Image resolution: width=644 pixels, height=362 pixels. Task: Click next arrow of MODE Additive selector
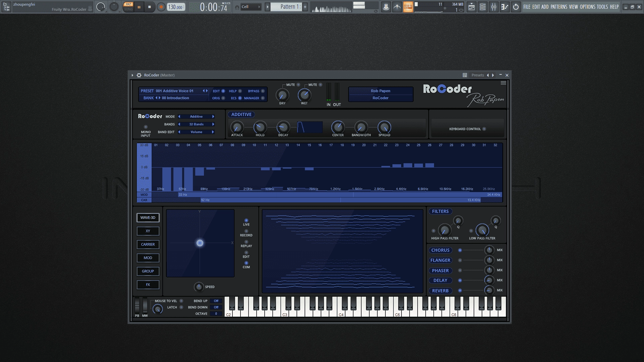pos(213,117)
